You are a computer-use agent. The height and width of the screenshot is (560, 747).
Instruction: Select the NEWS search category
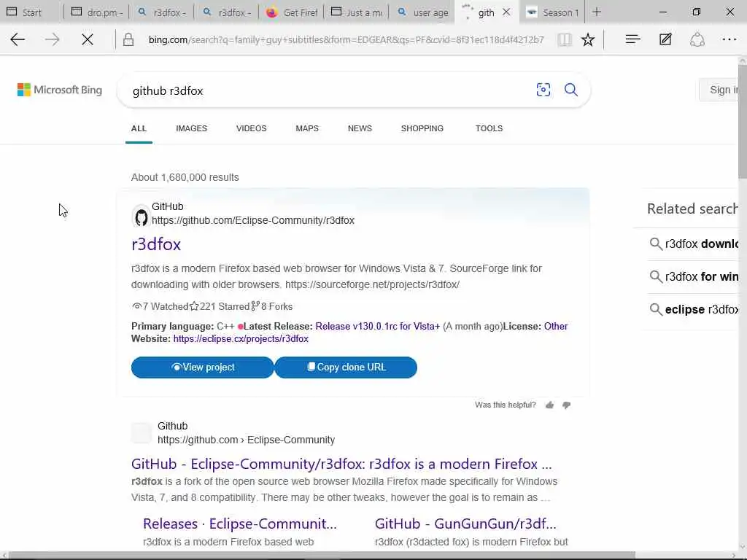tap(360, 128)
